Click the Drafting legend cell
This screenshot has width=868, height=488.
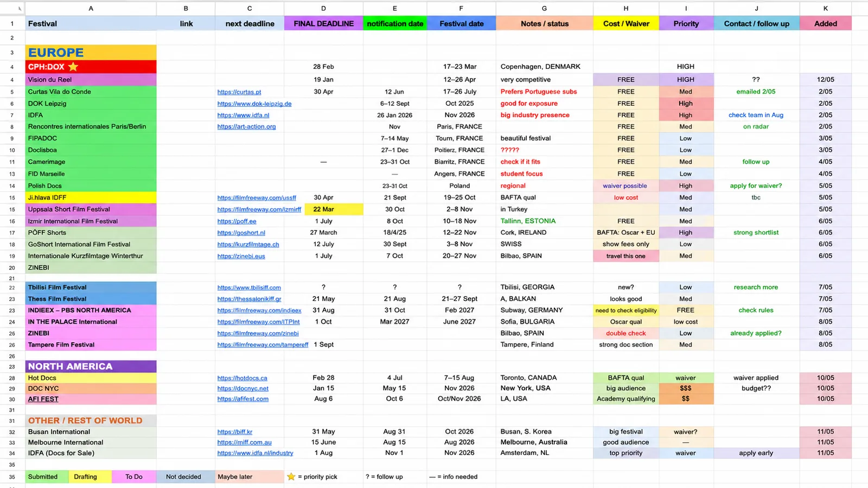pos(90,477)
